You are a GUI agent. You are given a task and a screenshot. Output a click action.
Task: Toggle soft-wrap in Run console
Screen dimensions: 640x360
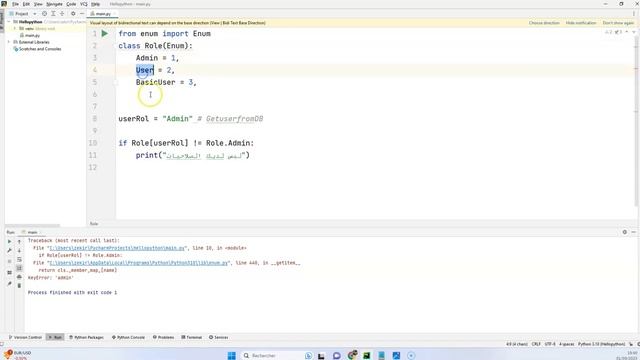[19, 260]
